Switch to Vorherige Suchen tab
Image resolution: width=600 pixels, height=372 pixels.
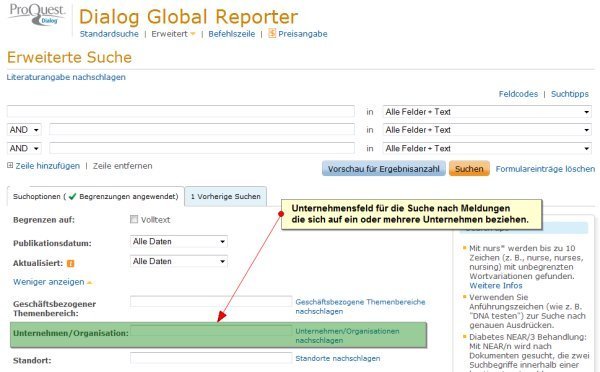coord(226,196)
